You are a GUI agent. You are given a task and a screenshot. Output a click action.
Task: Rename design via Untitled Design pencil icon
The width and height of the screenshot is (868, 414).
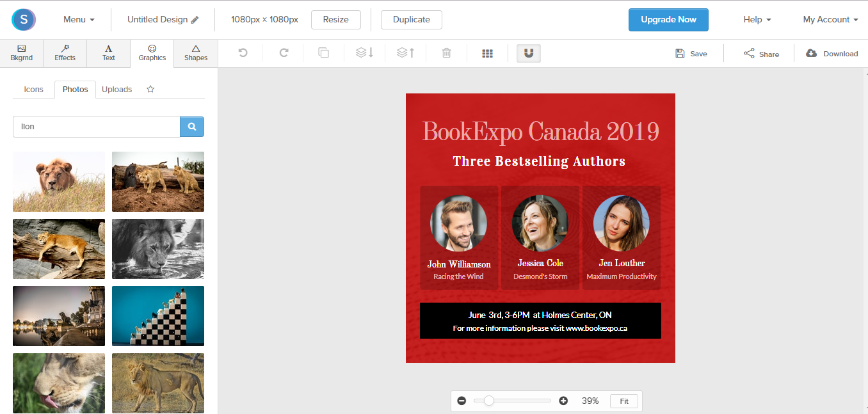click(195, 20)
